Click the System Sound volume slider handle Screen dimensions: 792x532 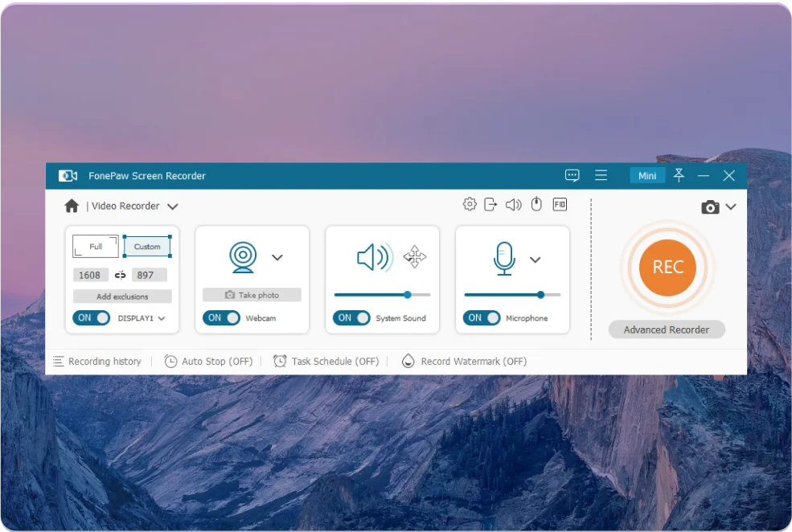tap(407, 295)
